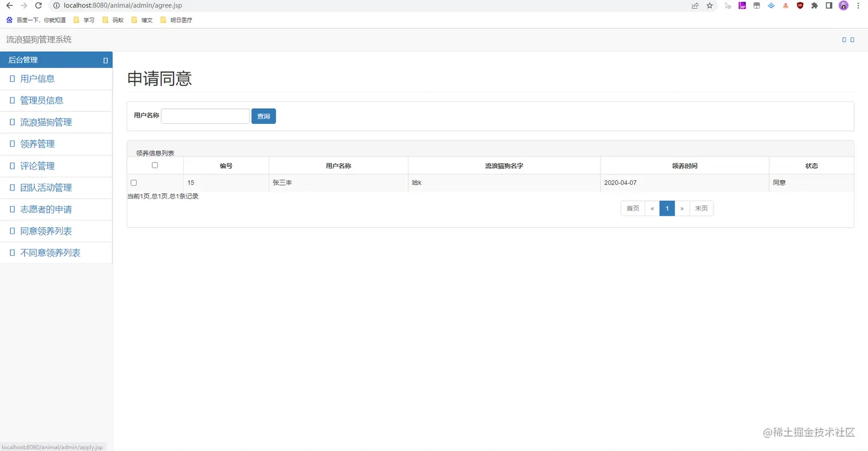Click the 查询 search button

[x=263, y=116]
